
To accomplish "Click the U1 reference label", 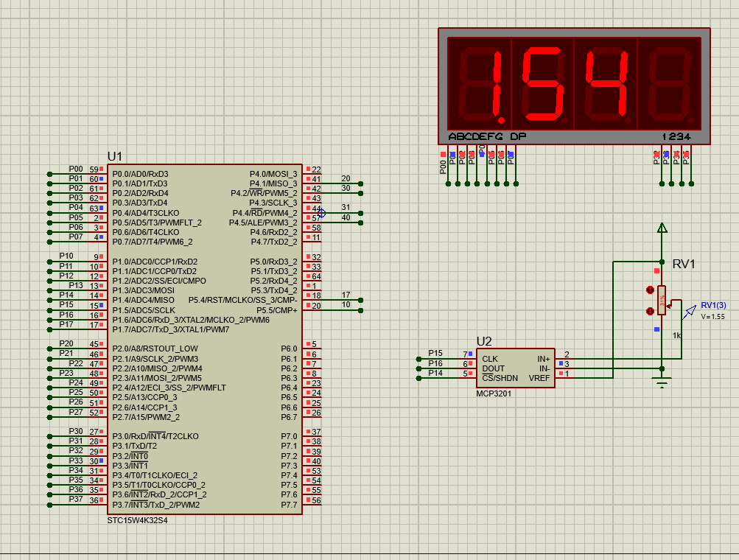I will tap(115, 156).
